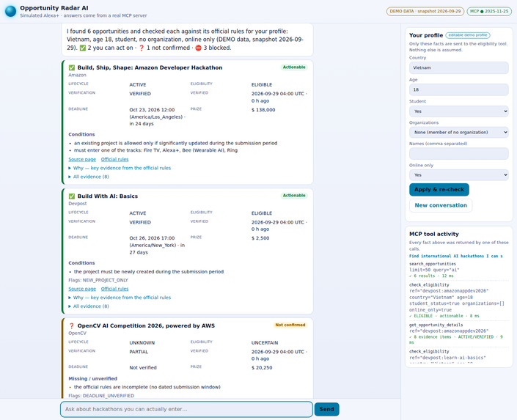Click the DEMO DATA snapshot badge
Screen dimensions: 517x420
coord(425,11)
